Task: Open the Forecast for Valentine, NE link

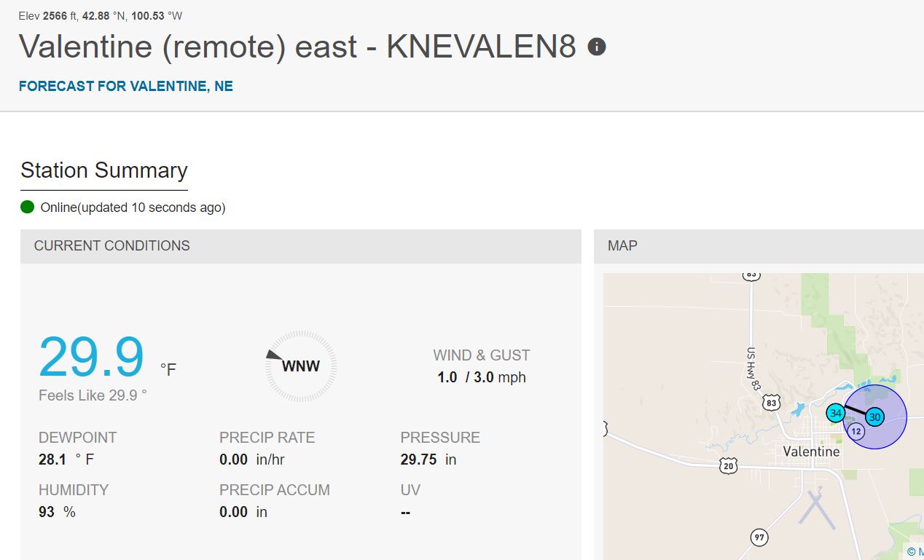Action: pyautogui.click(x=126, y=86)
